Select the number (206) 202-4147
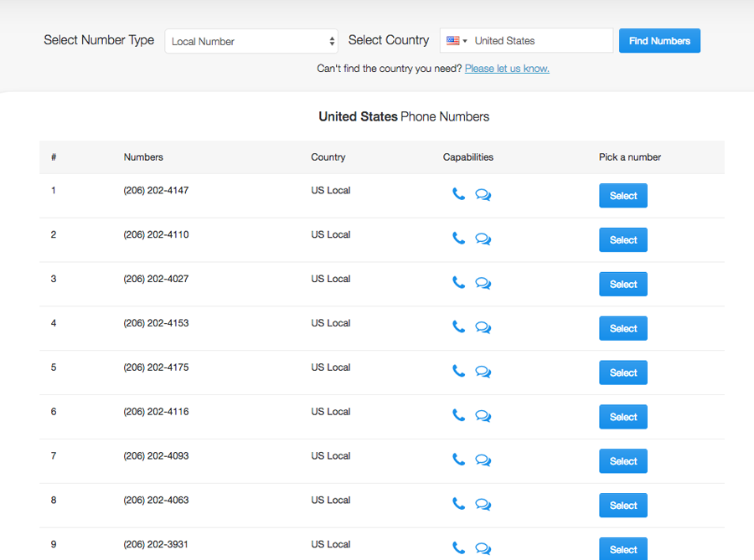The width and height of the screenshot is (754, 560). click(x=622, y=195)
